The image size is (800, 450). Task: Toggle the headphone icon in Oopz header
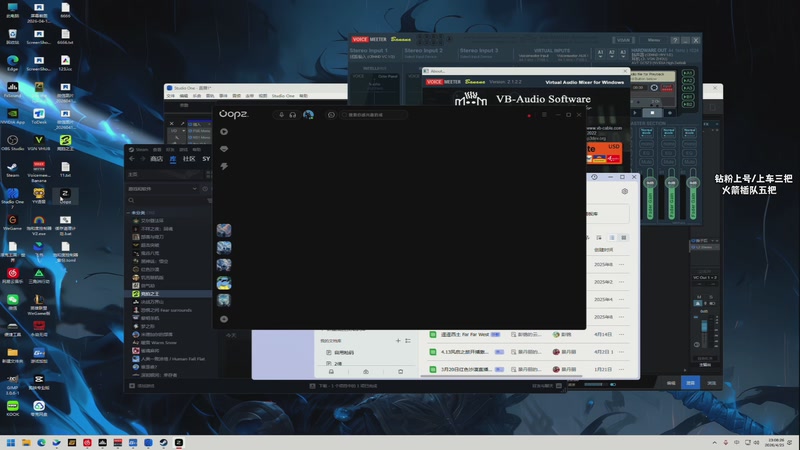point(292,115)
